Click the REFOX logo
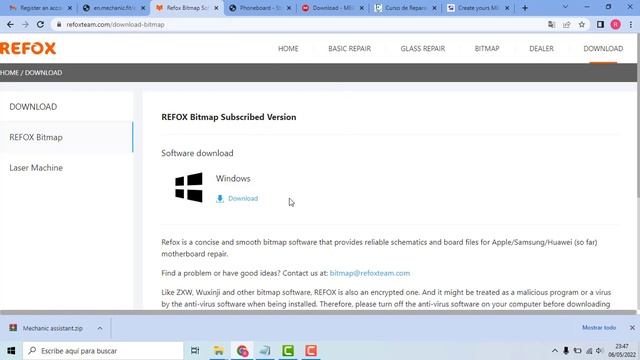Screen dimensions: 640x360 pyautogui.click(x=28, y=48)
